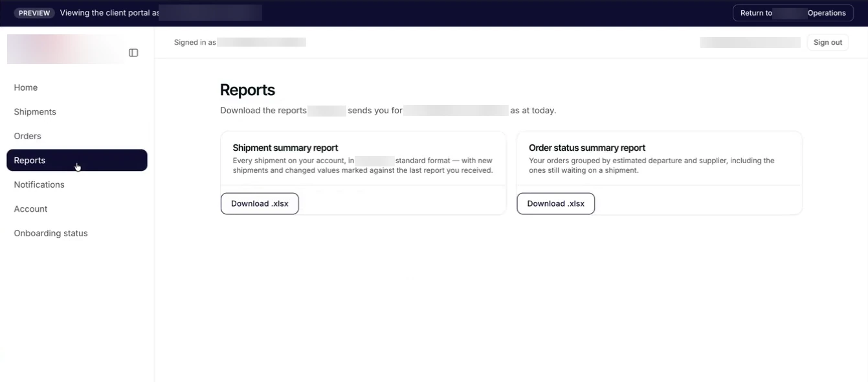868x382 pixels.
Task: Click the Return to Operations button
Action: pyautogui.click(x=793, y=13)
